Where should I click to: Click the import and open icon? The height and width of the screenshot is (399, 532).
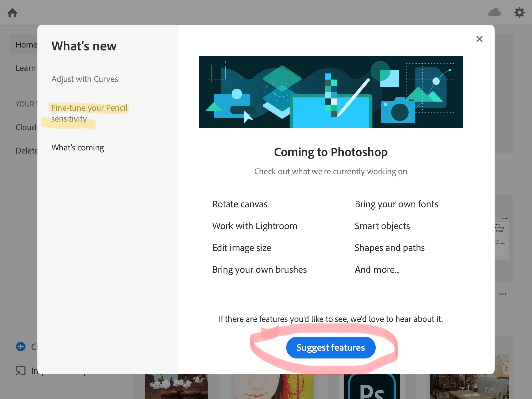[x=21, y=371]
